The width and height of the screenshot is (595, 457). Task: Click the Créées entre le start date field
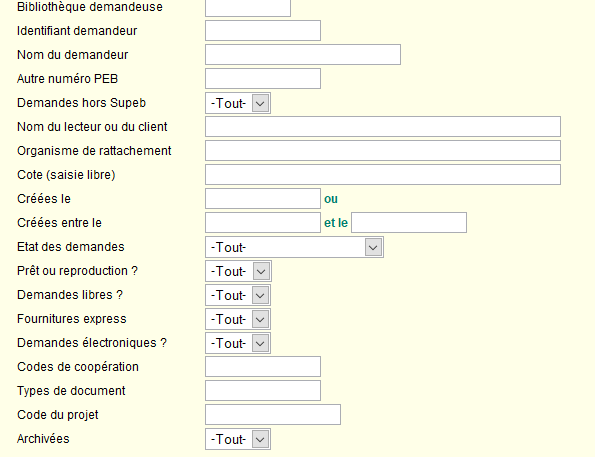263,222
